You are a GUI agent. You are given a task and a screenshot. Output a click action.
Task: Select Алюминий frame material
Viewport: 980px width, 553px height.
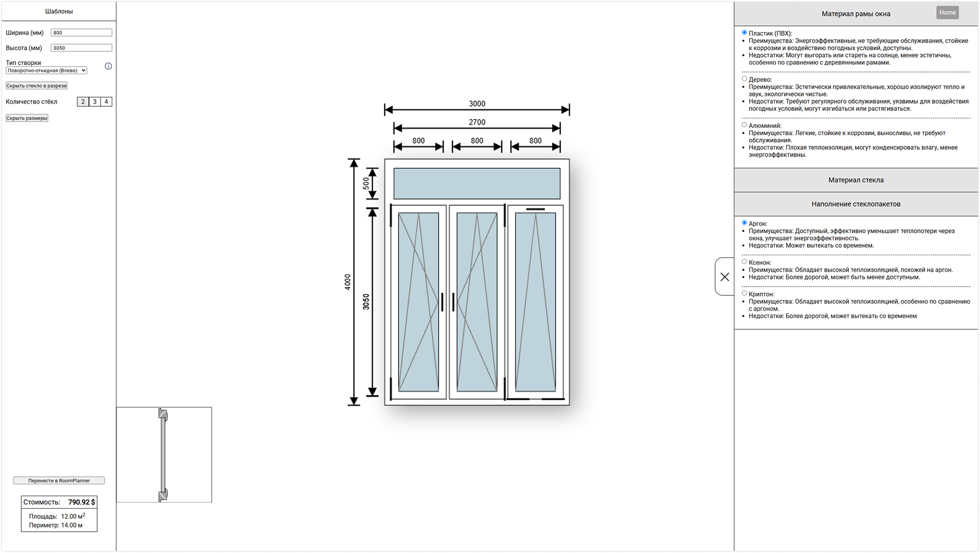pos(744,125)
